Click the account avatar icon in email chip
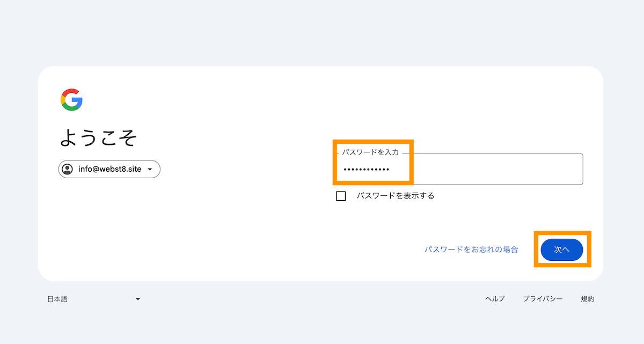Viewport: 644px width, 344px height. tap(68, 169)
